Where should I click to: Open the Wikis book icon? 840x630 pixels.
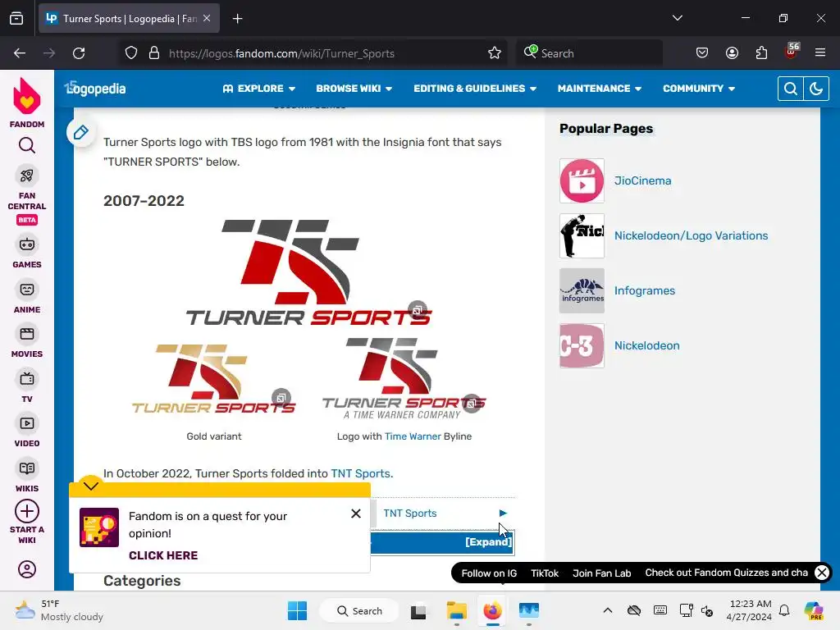click(27, 468)
